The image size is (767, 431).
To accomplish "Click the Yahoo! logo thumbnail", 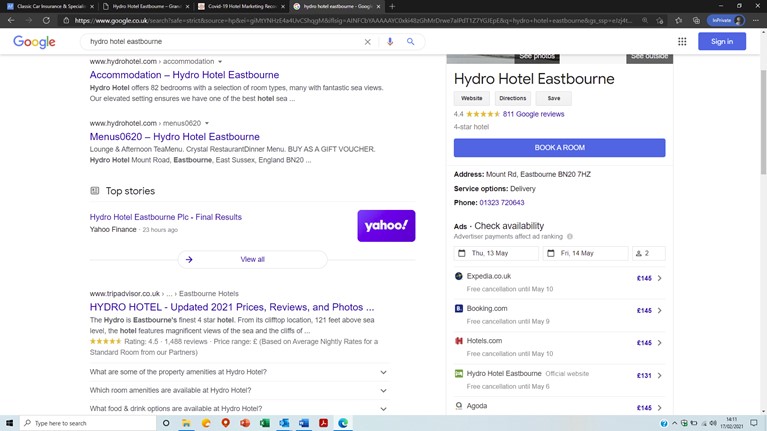I will [386, 226].
